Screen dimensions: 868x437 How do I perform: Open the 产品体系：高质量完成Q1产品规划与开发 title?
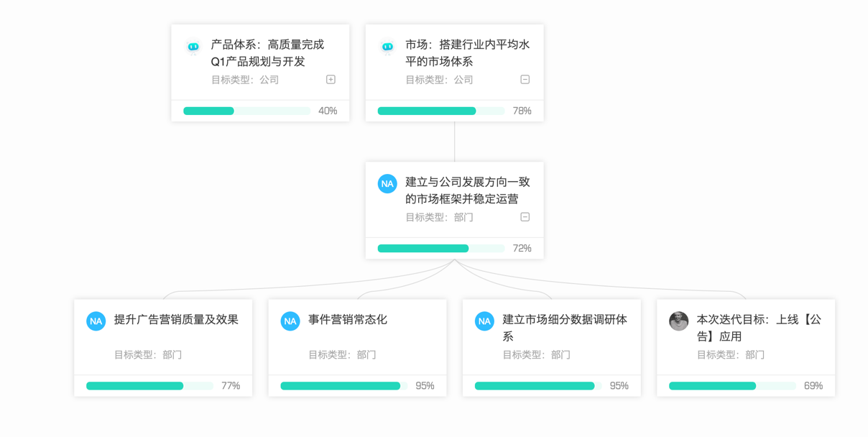267,53
